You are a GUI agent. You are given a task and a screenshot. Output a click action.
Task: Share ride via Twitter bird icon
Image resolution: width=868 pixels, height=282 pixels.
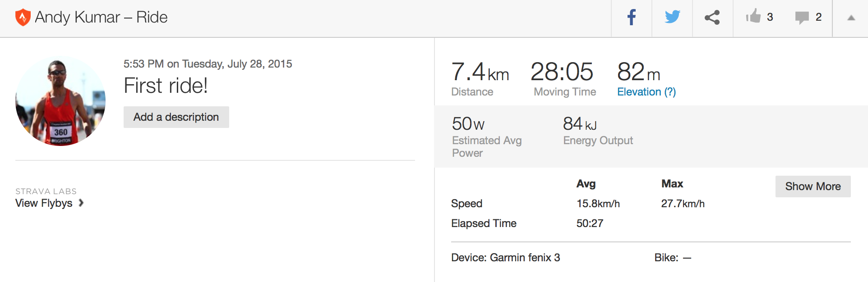point(672,17)
